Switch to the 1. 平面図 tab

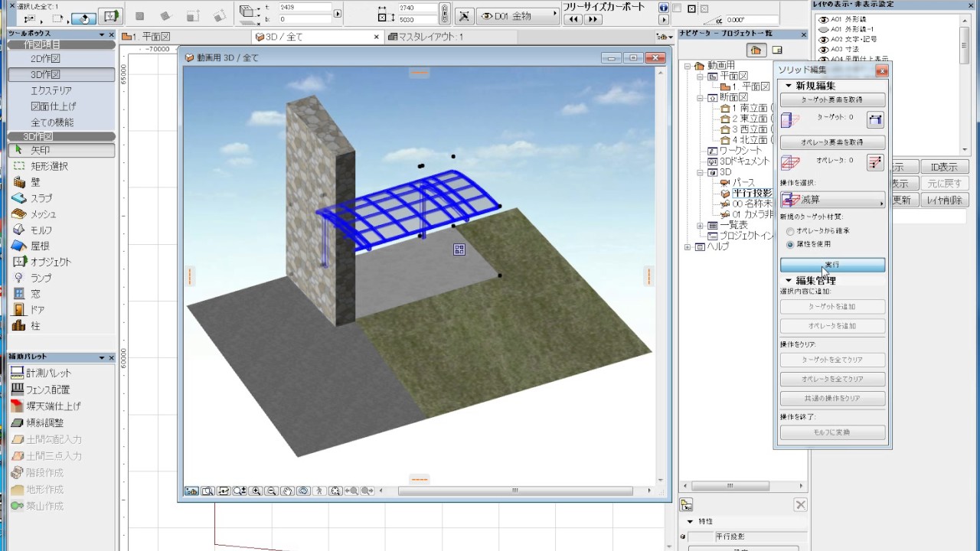click(186, 37)
